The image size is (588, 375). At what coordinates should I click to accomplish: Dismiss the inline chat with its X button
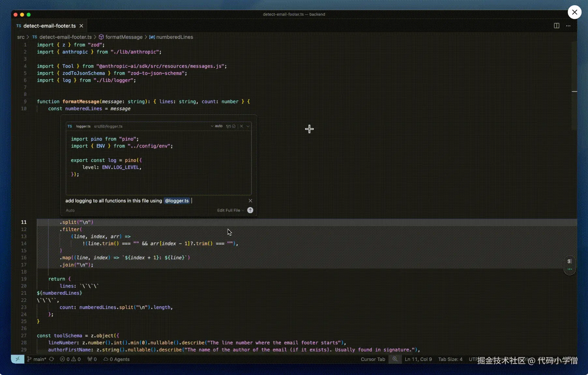pyautogui.click(x=250, y=201)
